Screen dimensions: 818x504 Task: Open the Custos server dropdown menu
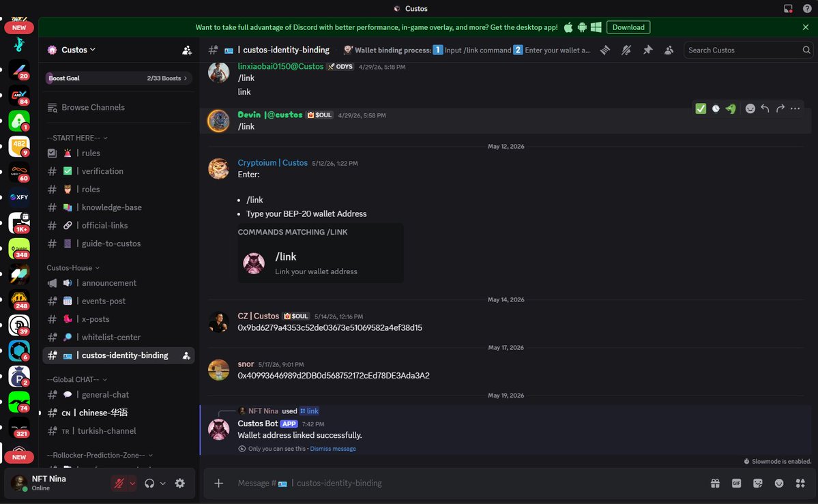coord(78,50)
